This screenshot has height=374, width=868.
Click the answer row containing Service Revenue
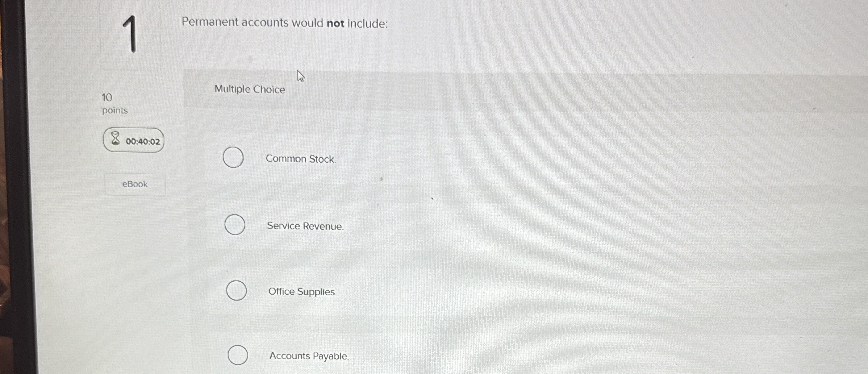click(305, 226)
